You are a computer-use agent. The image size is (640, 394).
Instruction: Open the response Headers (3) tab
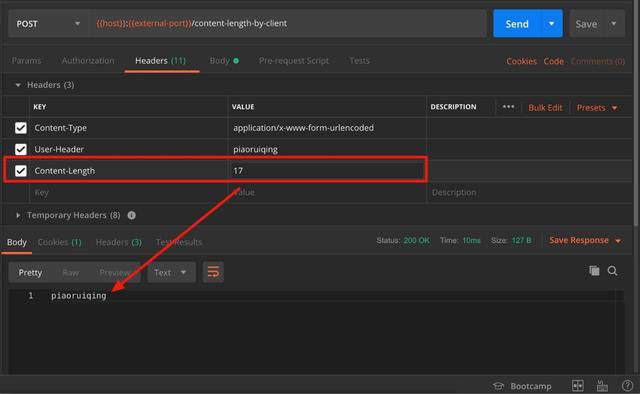[118, 242]
